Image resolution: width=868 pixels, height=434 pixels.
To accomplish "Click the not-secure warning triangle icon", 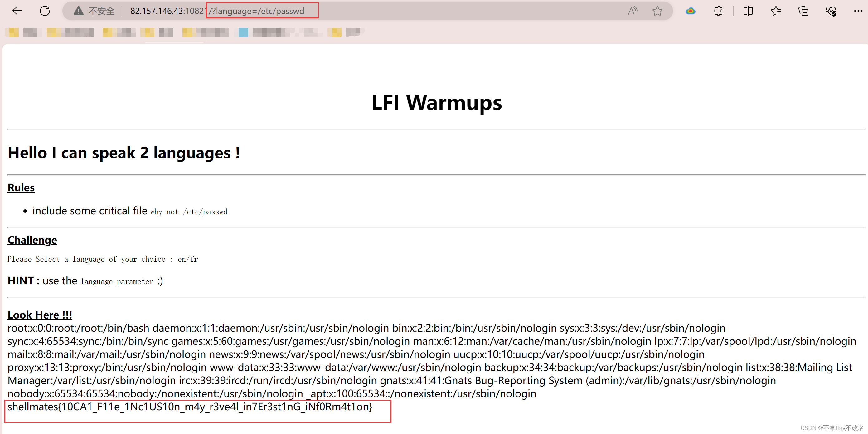I will pos(79,11).
